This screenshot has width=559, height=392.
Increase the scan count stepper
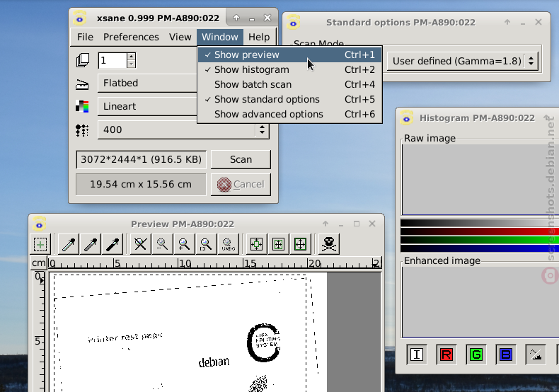131,57
